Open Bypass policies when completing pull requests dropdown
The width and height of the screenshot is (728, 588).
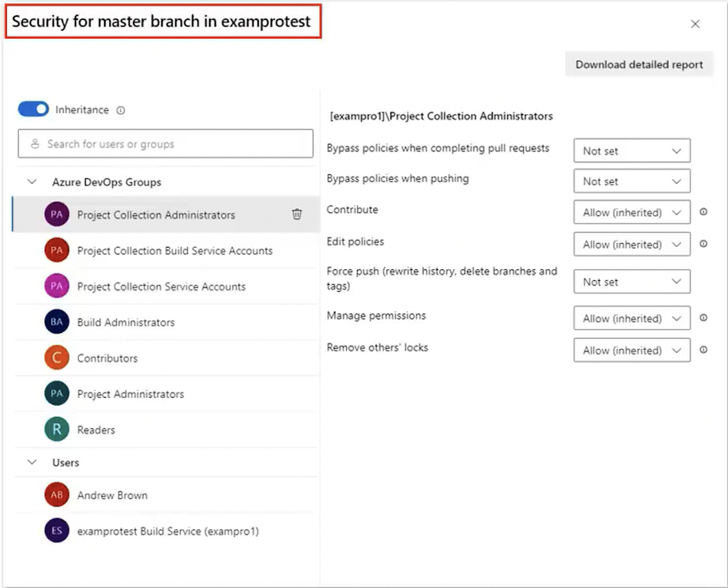[x=631, y=151]
